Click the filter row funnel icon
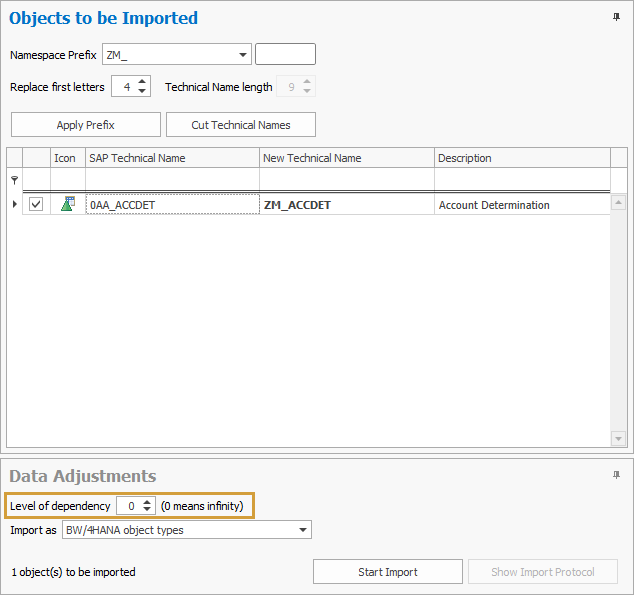The height and width of the screenshot is (595, 634). 14,180
